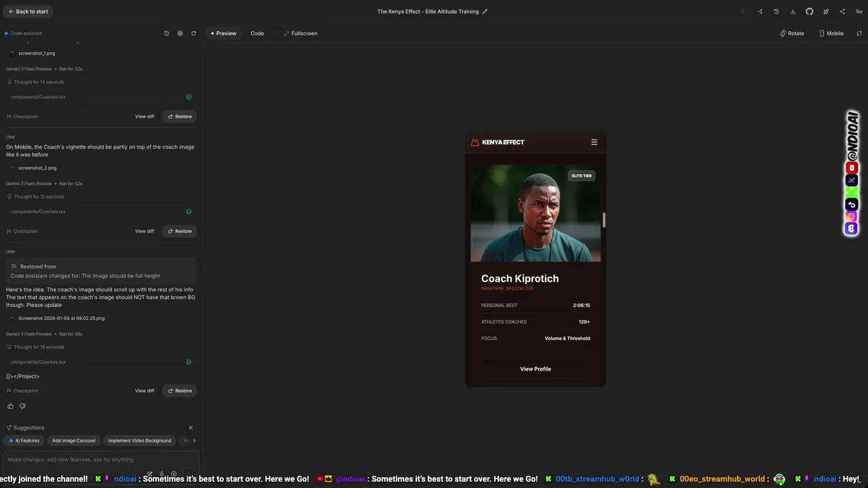The image size is (868, 488).
Task: Click the green Kick icon in overlay sidebar
Action: pos(852,192)
